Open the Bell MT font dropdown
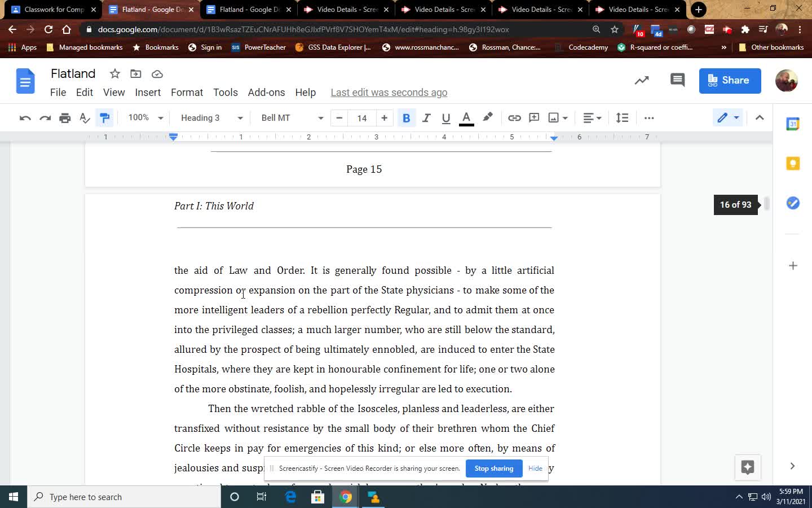The height and width of the screenshot is (508, 812). 292,118
